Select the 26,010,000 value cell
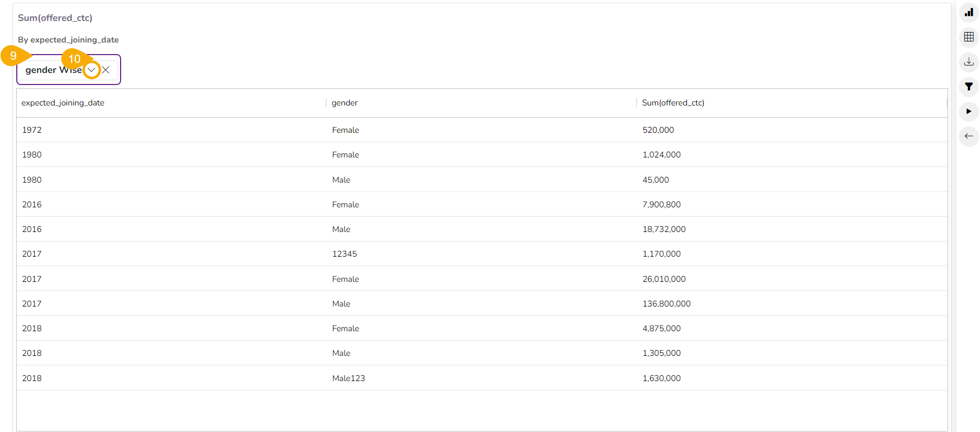 coord(664,279)
